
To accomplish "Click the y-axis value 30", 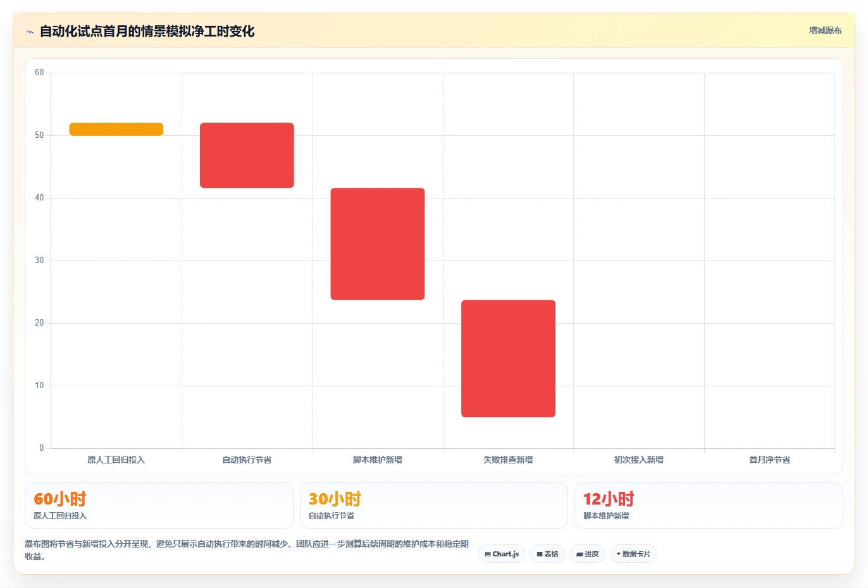I will tap(39, 260).
